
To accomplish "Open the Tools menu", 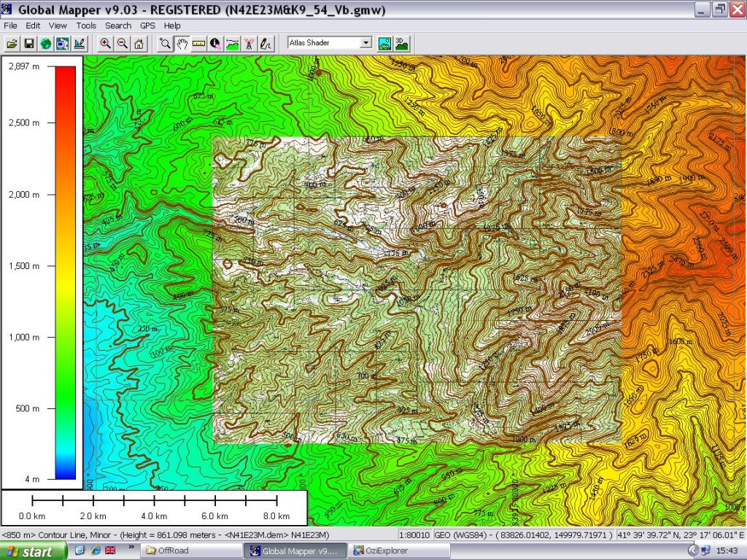I will (x=86, y=26).
